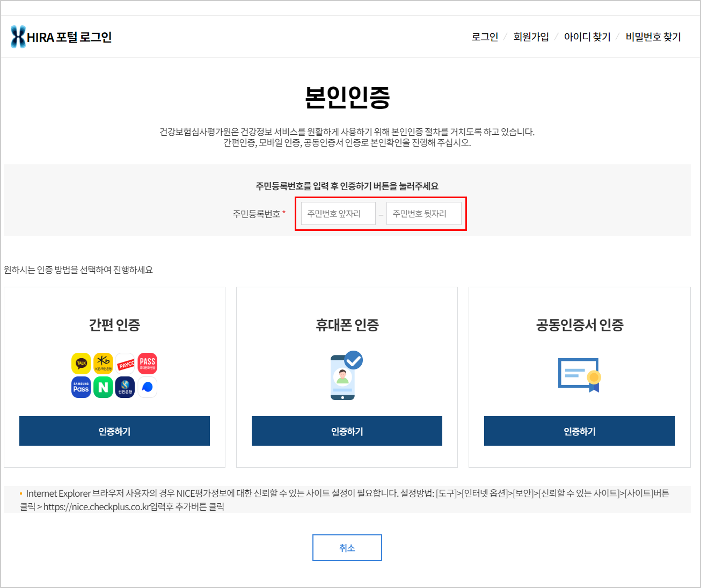Click the 주민번호 앞자리 input field
This screenshot has height=588, width=701.
tap(338, 213)
